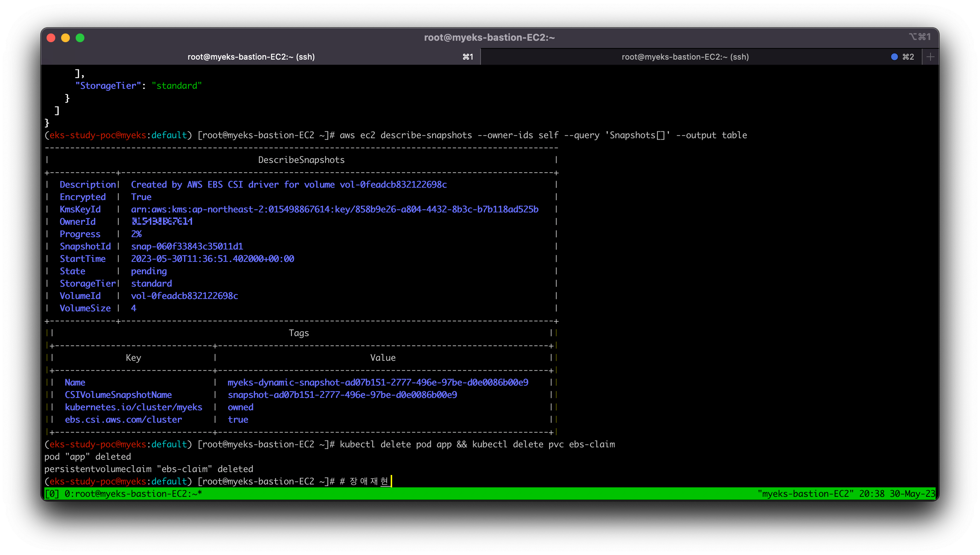Click the State value pending

(149, 271)
